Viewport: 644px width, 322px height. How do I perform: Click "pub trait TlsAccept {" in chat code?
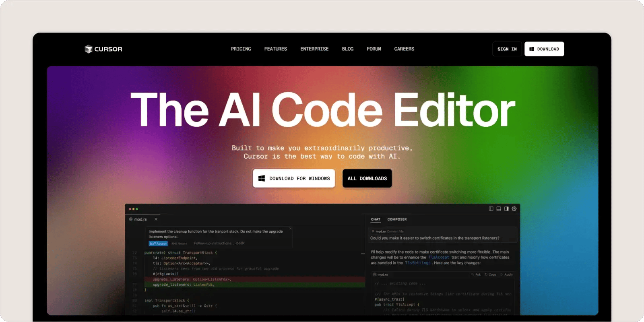coord(397,305)
